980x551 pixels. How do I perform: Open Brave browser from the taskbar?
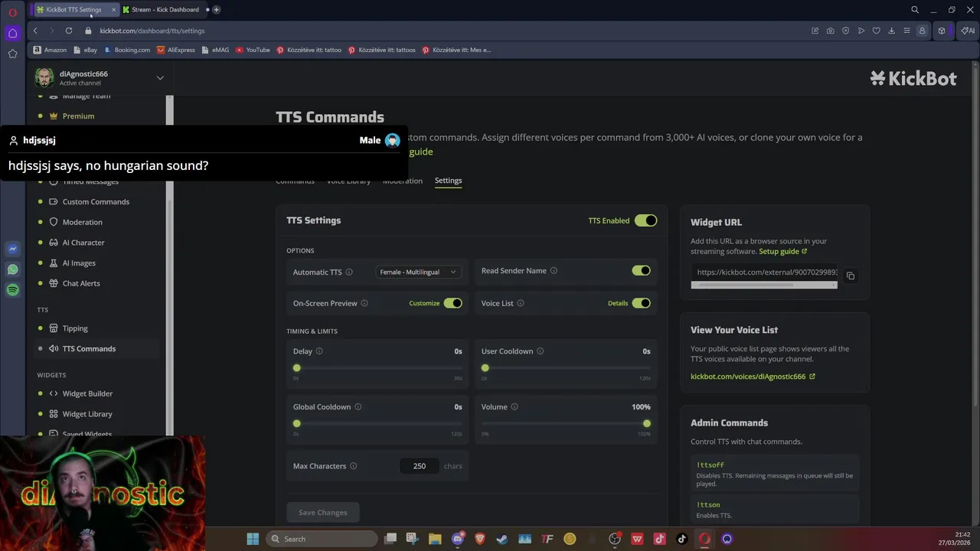point(480,539)
